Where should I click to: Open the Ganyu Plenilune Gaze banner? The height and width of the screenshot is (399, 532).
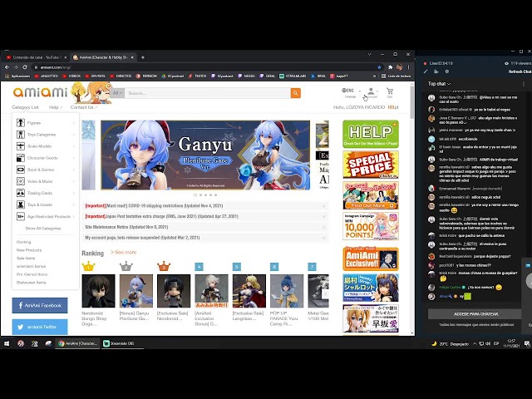(205, 155)
